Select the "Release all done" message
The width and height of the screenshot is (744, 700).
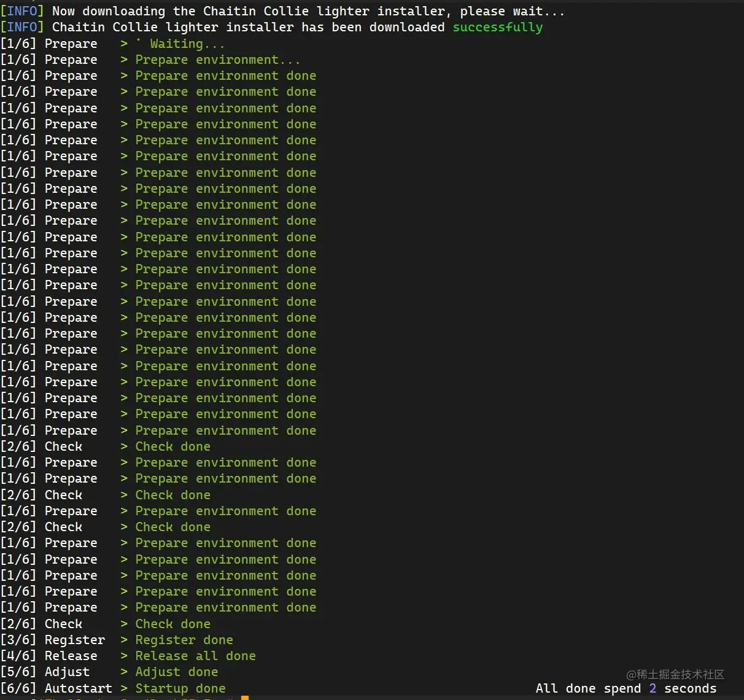tap(195, 656)
